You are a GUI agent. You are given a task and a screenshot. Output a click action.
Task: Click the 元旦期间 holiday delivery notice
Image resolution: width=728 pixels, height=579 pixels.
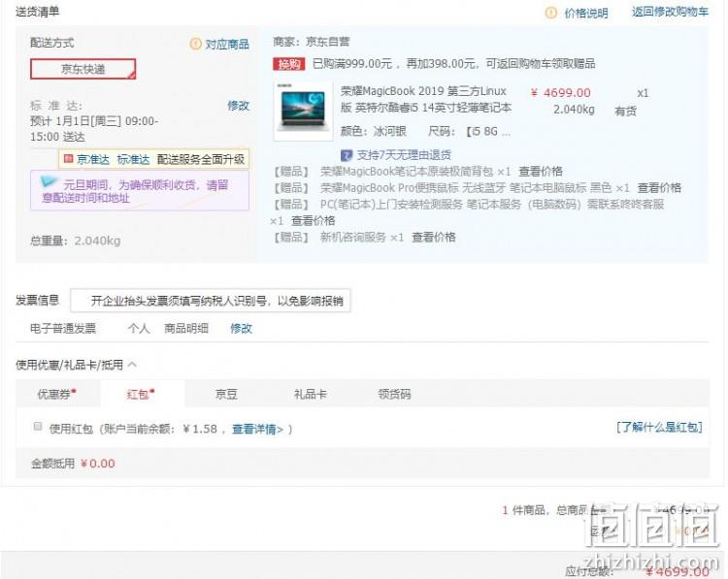click(140, 191)
